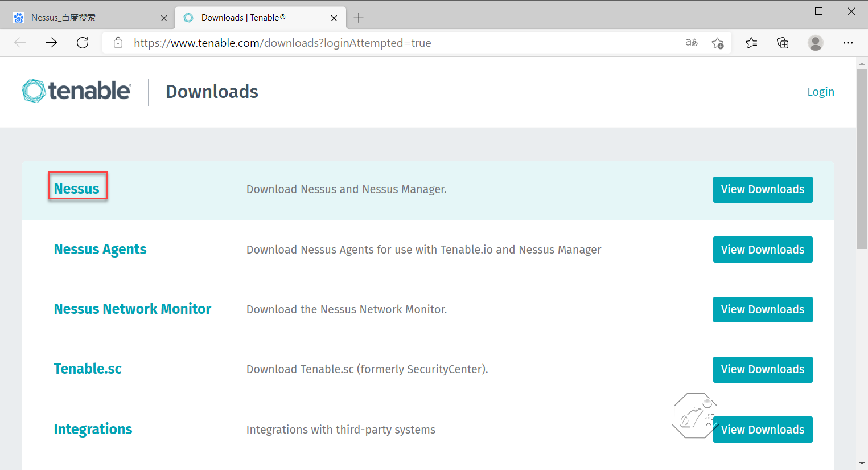Click the Downloads page heading
This screenshot has height=470, width=868.
(212, 92)
